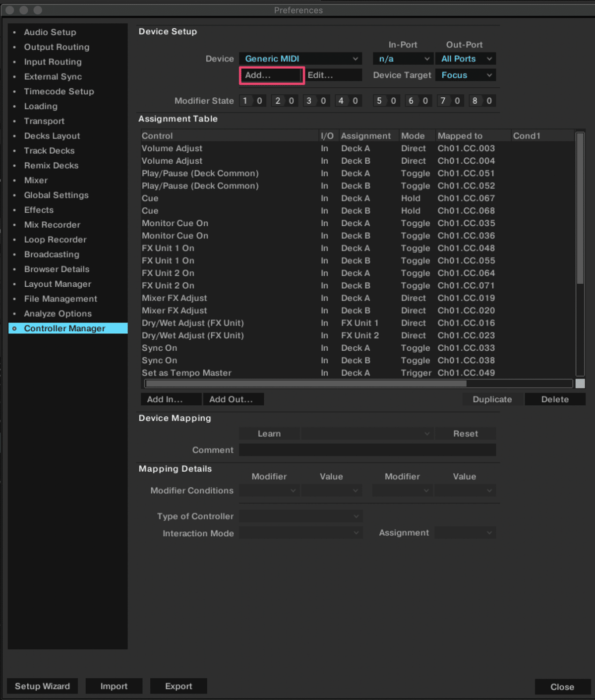Open Browser Details preferences
Screen dimensions: 595x700
pyautogui.click(x=57, y=269)
